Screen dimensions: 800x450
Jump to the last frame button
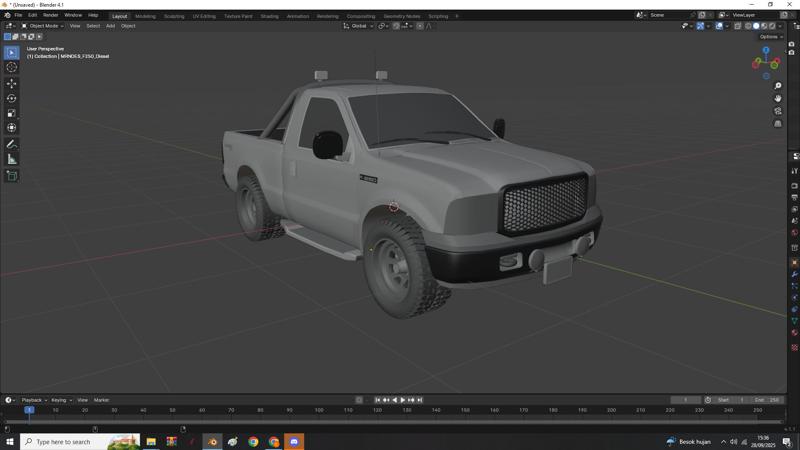pyautogui.click(x=419, y=400)
